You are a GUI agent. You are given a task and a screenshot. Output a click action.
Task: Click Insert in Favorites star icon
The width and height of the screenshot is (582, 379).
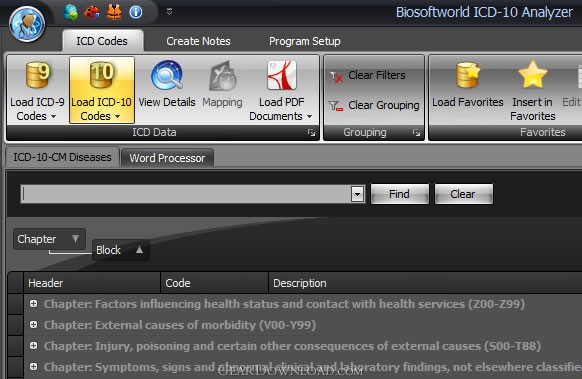[533, 75]
